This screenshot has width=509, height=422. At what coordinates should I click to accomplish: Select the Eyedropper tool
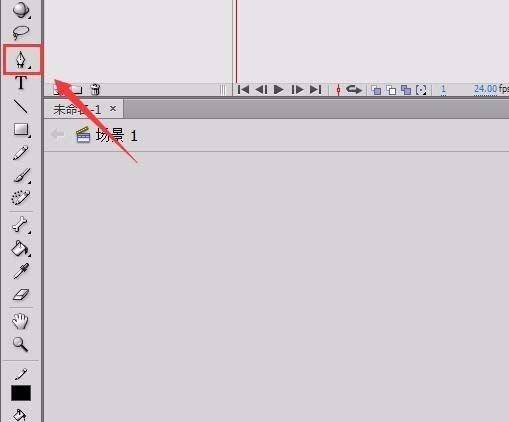pos(21,271)
